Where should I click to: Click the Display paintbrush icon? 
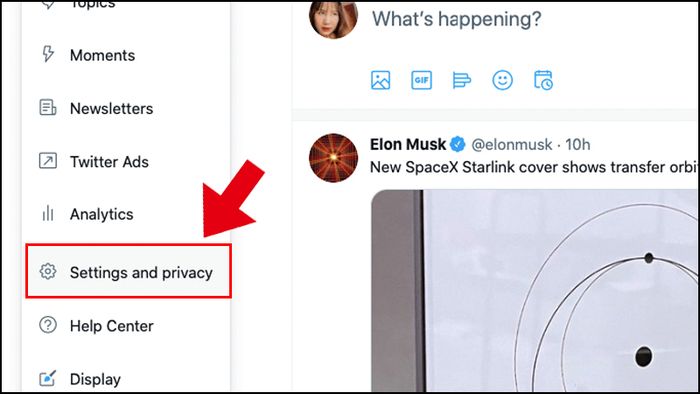tap(48, 378)
